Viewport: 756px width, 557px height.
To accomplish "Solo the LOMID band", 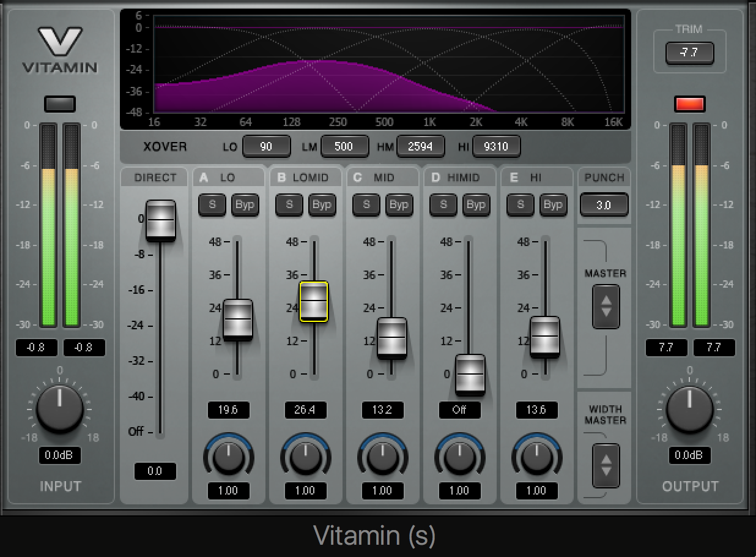I will click(289, 205).
